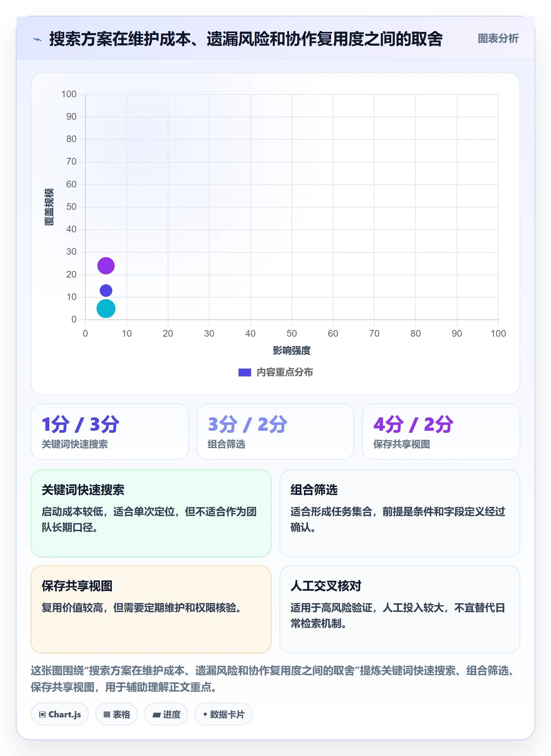
Task: Click the small indigo bubble in the chart
Action: coord(106,291)
